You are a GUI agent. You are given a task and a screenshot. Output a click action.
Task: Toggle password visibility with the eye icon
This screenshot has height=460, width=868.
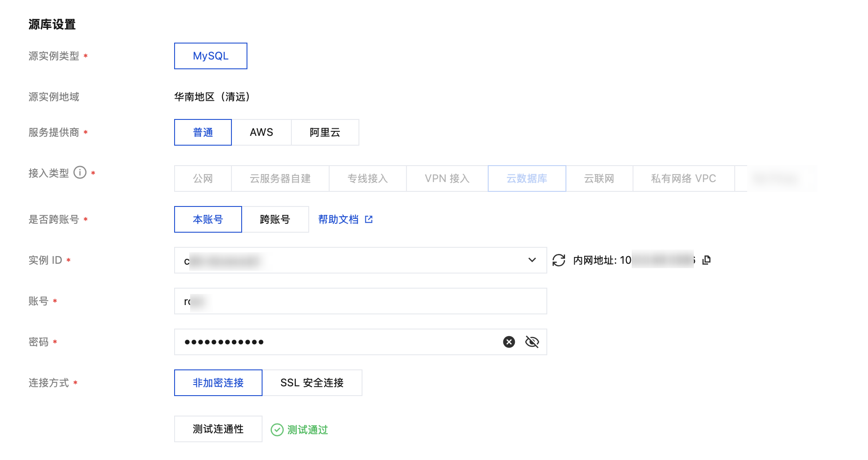[532, 342]
